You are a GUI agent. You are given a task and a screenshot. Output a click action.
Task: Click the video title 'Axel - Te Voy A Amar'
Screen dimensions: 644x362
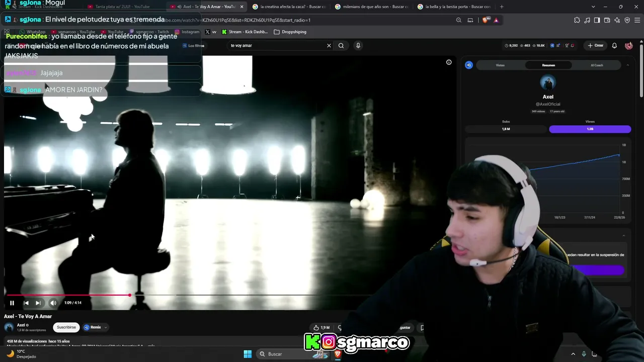[x=28, y=316]
